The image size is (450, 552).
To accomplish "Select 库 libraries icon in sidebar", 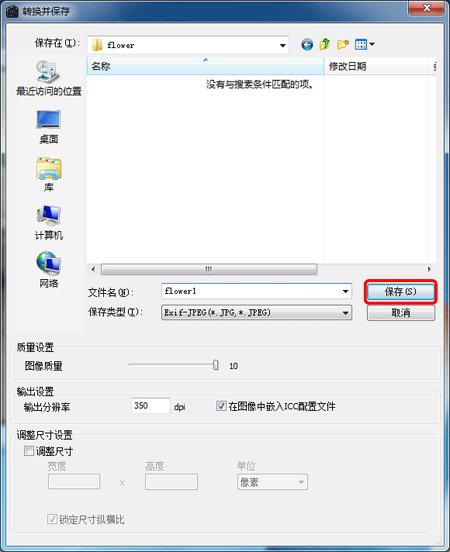I will click(x=49, y=175).
